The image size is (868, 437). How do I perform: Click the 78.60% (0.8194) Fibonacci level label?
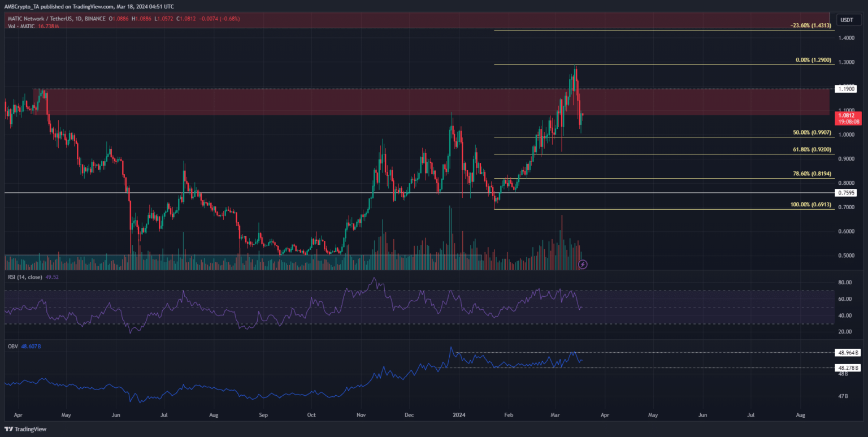pyautogui.click(x=813, y=175)
